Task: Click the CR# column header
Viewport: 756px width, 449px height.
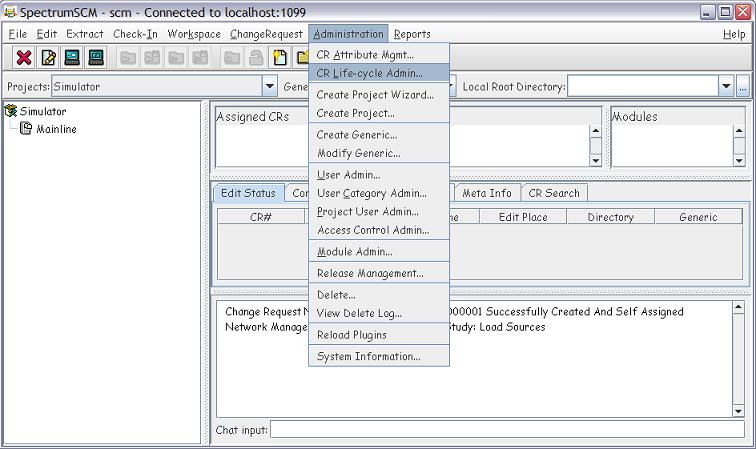Action: pos(261,217)
